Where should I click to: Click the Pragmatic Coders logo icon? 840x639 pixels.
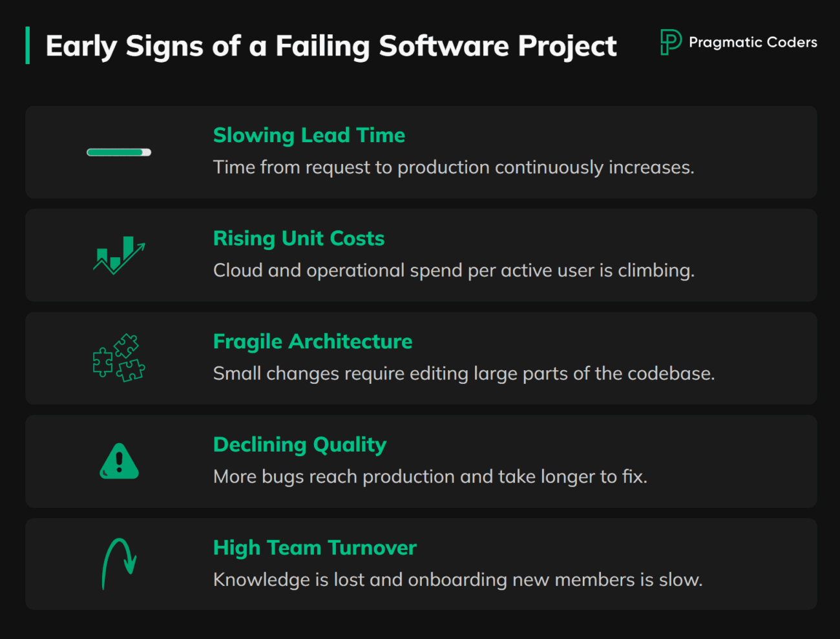671,43
